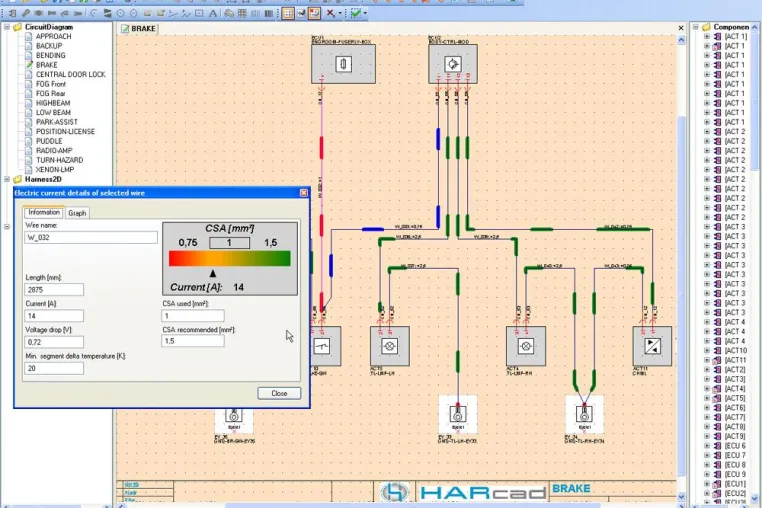Open the HIGHBEAM diagram
This screenshot has height=508, width=762.
(53, 103)
